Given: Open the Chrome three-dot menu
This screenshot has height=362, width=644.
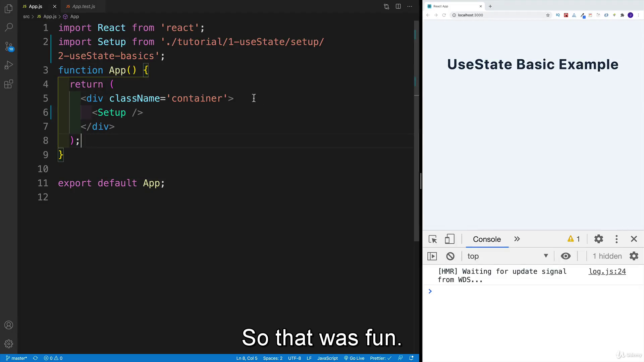Looking at the screenshot, I should point(639,15).
